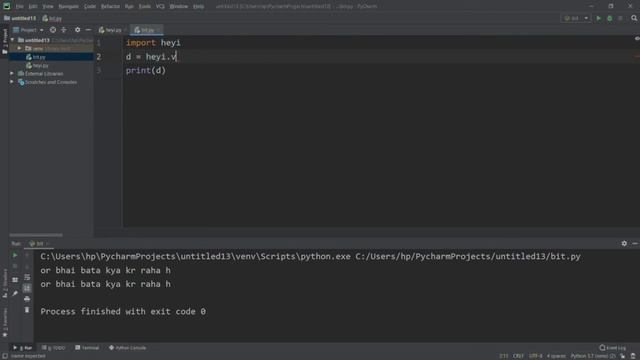Open Run panel settings gear
The height and width of the screenshot is (360, 640).
point(624,243)
